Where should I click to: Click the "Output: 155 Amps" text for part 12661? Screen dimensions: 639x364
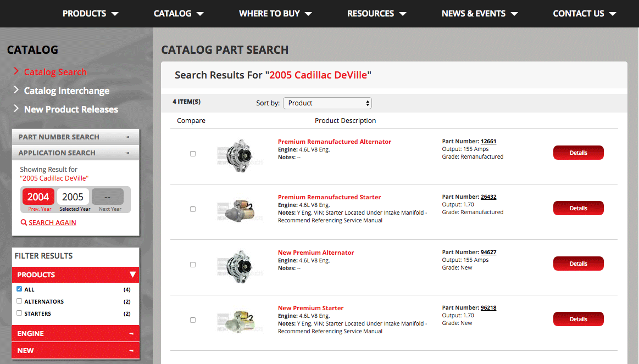coord(465,149)
